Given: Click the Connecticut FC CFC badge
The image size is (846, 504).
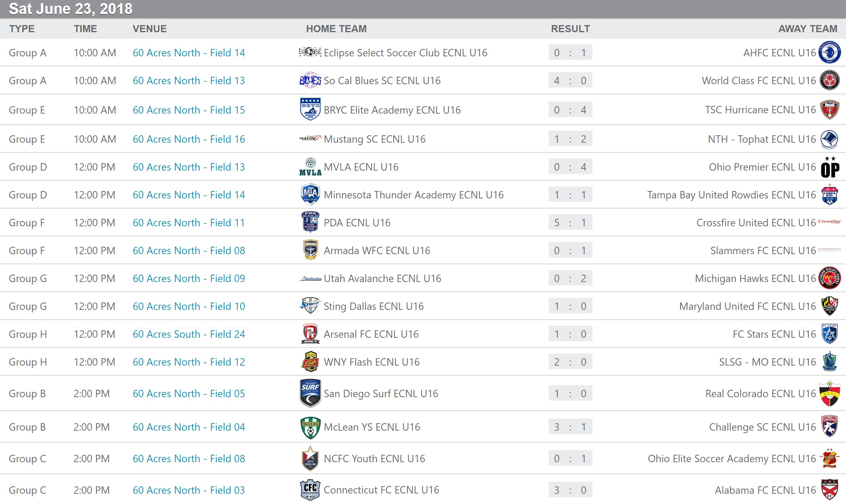Looking at the screenshot, I should 310,490.
